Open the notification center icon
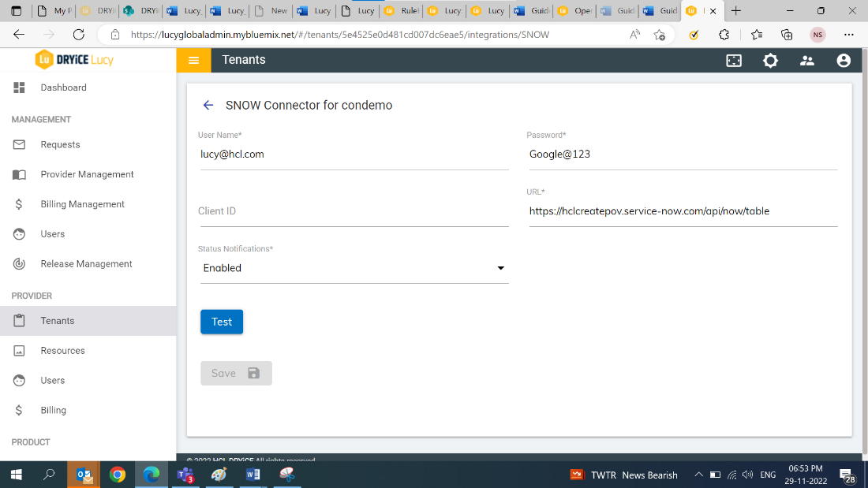This screenshot has height=488, width=868. [847, 475]
